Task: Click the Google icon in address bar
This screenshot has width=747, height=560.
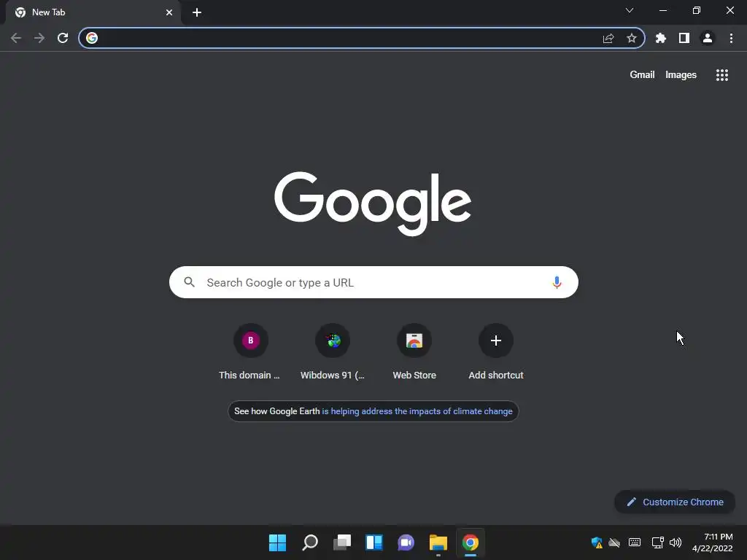Action: point(92,38)
